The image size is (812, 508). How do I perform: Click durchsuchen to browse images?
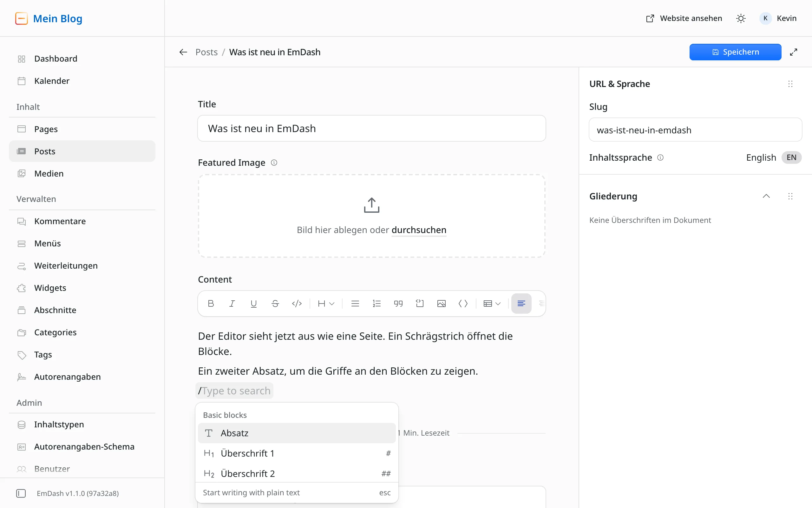point(419,230)
